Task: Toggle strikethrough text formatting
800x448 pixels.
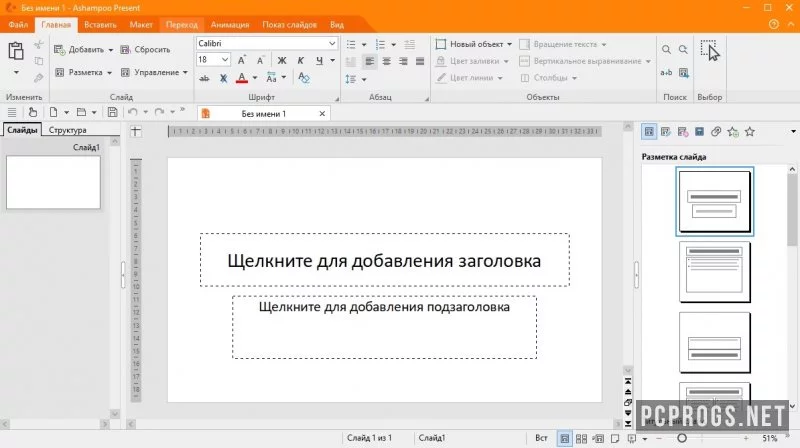Action: click(x=204, y=78)
